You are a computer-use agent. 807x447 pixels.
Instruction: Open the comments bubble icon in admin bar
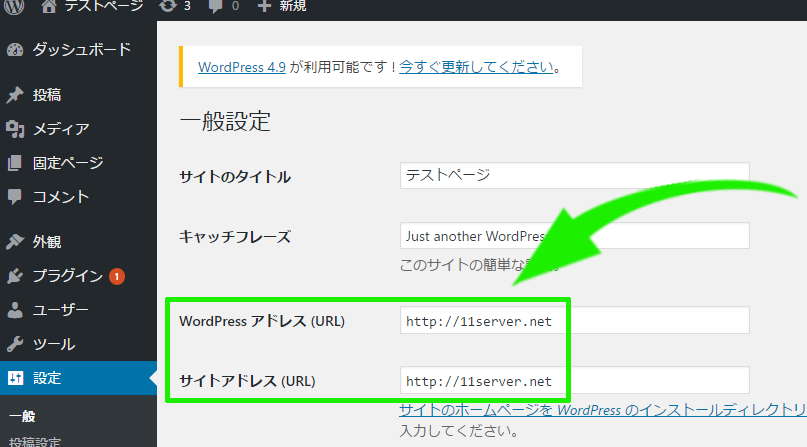(216, 6)
